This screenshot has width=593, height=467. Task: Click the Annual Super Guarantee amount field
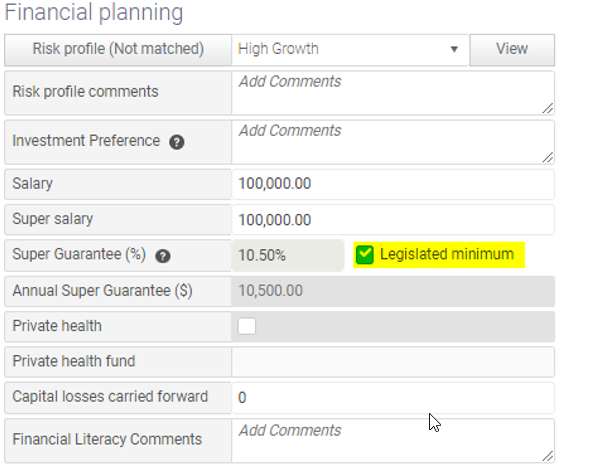point(393,291)
